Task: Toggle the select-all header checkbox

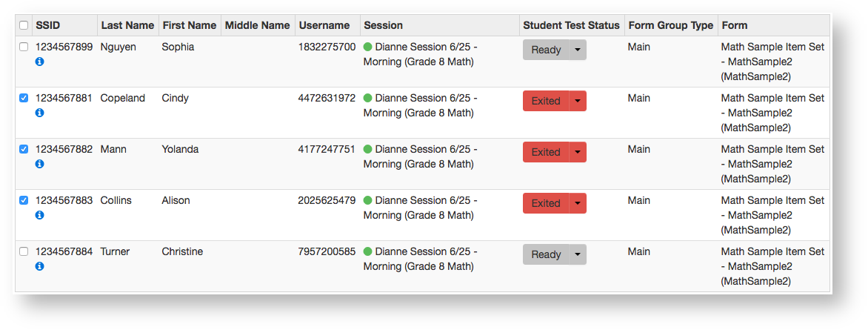Action: (24, 25)
